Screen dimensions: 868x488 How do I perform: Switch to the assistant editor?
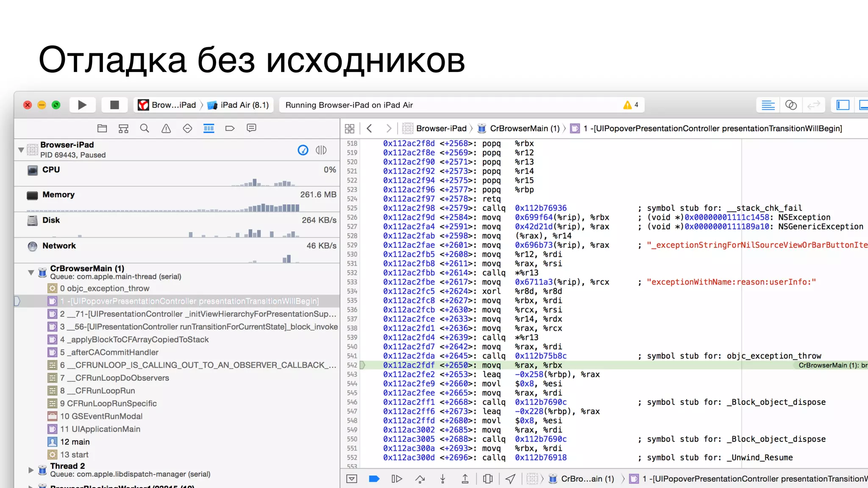coord(791,105)
